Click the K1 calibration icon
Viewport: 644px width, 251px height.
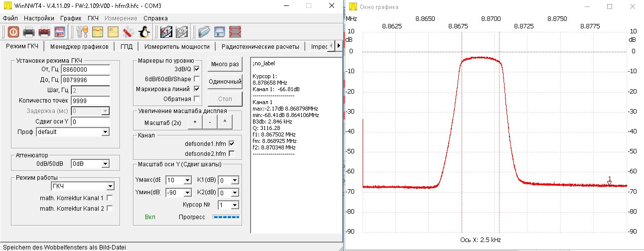166,32
